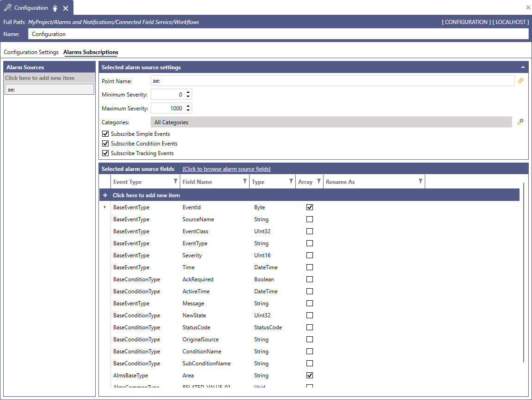The image size is (532, 400).
Task: Click the pin-up arrow icon on Configuration tab
Action: coord(55,8)
